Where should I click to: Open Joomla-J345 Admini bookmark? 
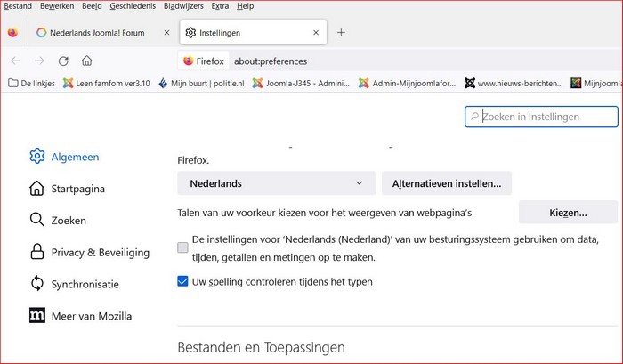[x=301, y=83]
